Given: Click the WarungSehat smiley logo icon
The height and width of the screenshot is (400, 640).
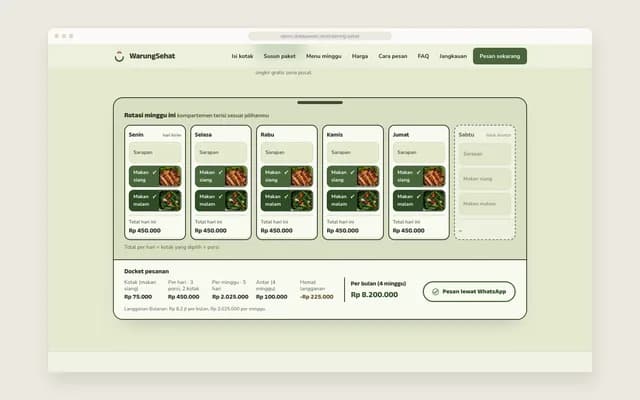Looking at the screenshot, I should click(x=119, y=56).
